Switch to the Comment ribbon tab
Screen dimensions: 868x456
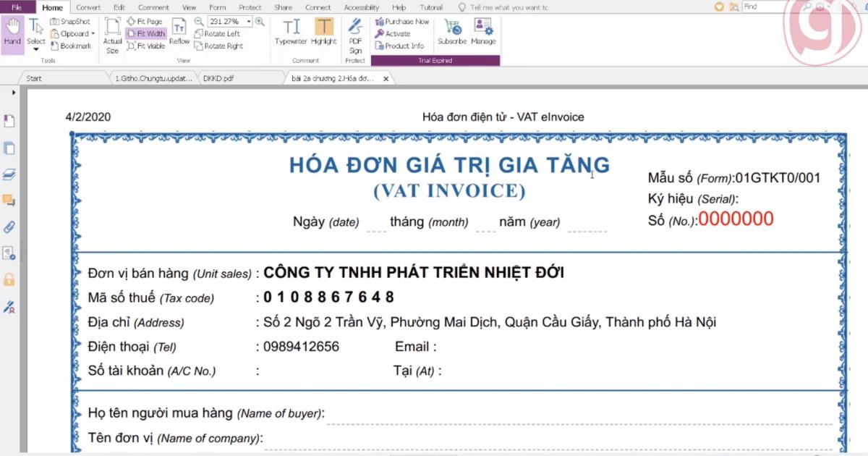click(x=153, y=7)
